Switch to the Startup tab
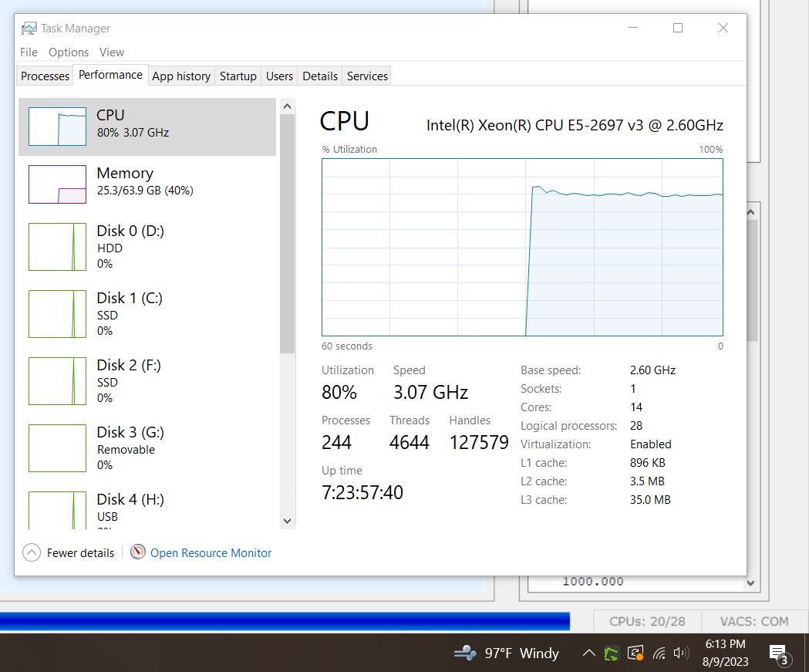 [238, 76]
